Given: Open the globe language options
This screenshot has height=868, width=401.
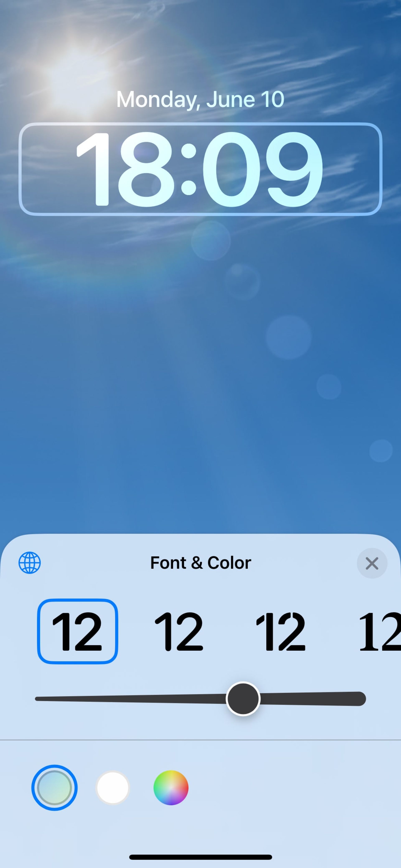Looking at the screenshot, I should 30,563.
